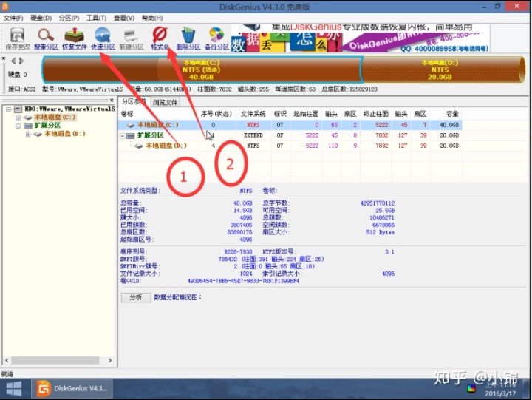Collapse 扩展分区 row in partition table
This screenshot has width=532, height=400.
[123, 135]
